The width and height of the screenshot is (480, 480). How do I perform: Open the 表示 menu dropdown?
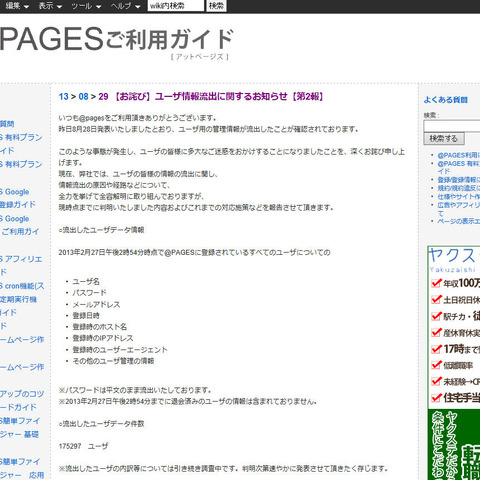pyautogui.click(x=50, y=6)
